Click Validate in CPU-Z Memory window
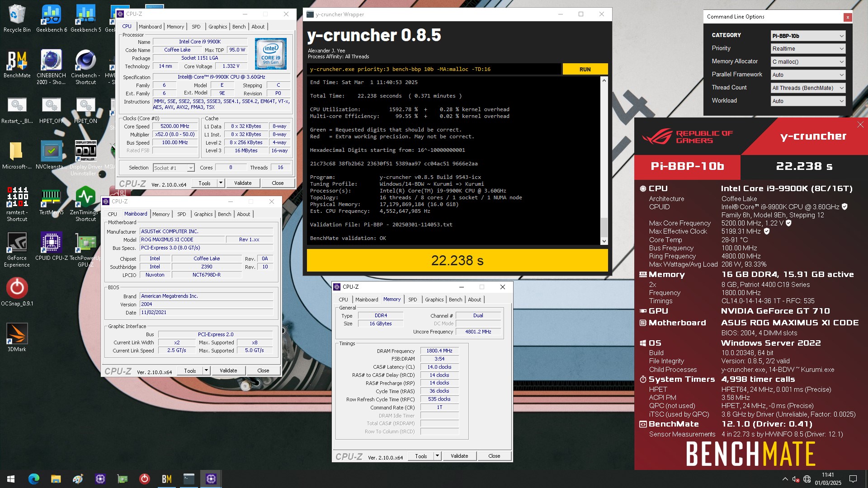868x488 pixels. click(x=459, y=456)
